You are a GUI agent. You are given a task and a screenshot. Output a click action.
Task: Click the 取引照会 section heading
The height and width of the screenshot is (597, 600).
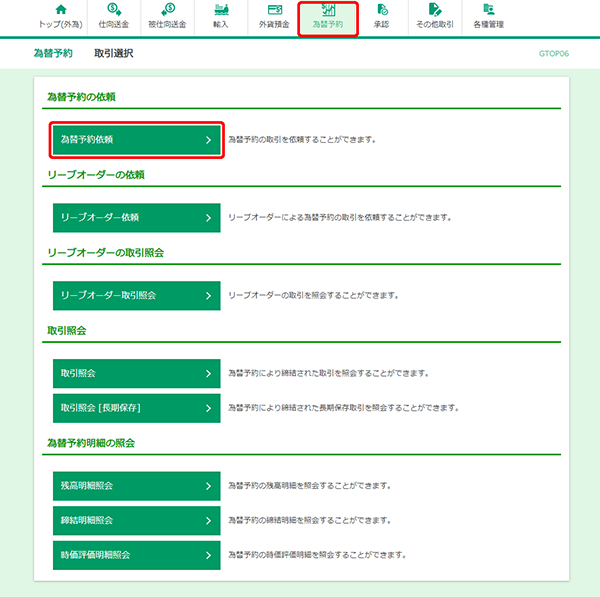pyautogui.click(x=67, y=331)
